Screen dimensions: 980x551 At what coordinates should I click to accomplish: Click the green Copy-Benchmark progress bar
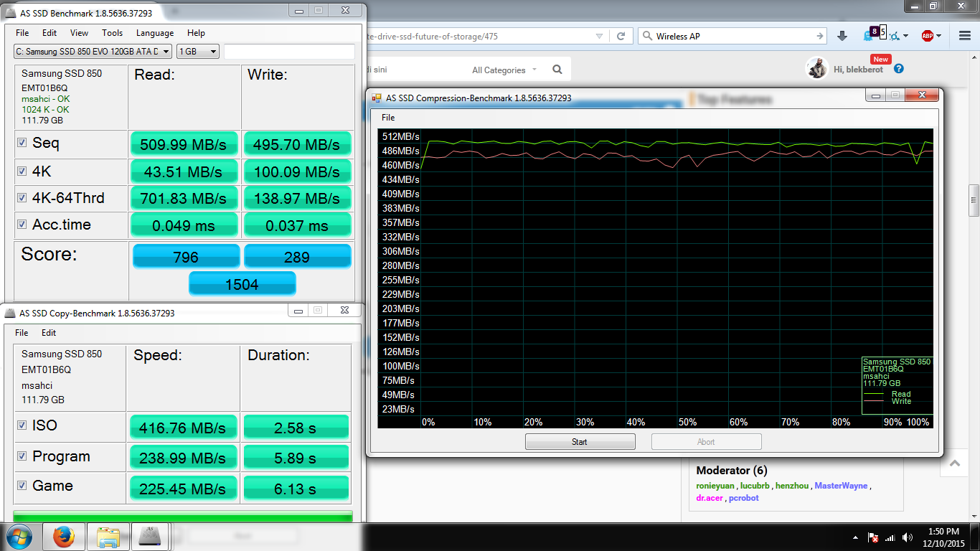coord(183,516)
